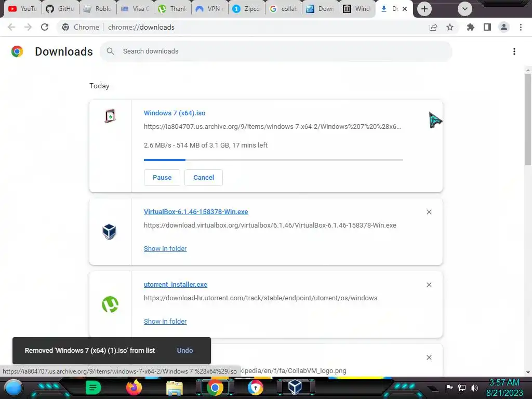Show utorrent_installer in folder
Screen dimensions: 532x399
click(165, 321)
